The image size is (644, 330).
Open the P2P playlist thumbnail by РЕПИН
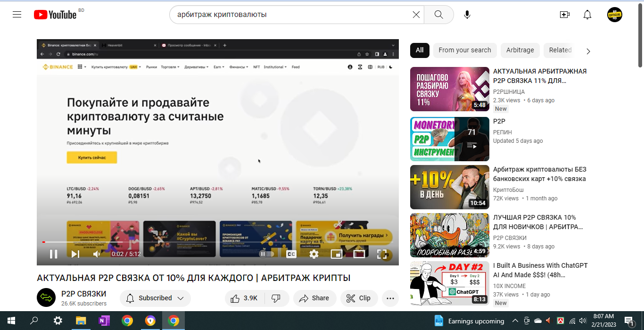click(450, 139)
